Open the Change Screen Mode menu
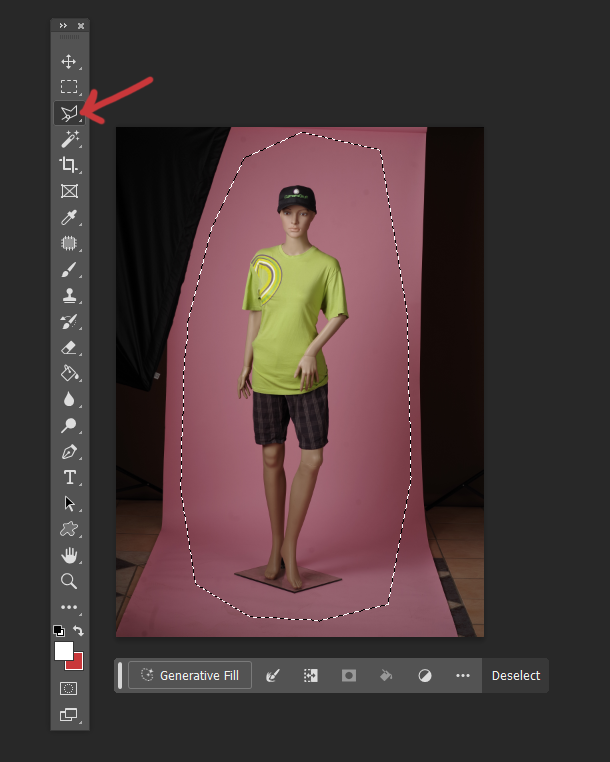 click(x=69, y=714)
